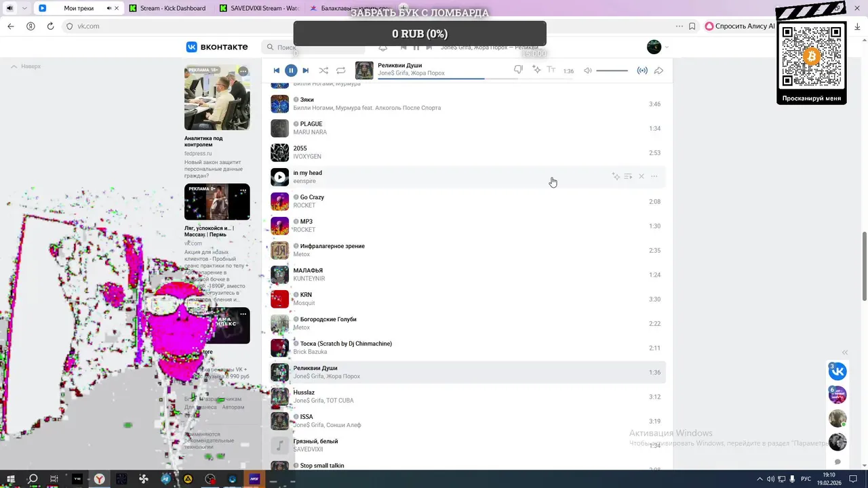Open the 'Аналитика под контролем' ad link
The width and height of the screenshot is (868, 488).
point(203,142)
